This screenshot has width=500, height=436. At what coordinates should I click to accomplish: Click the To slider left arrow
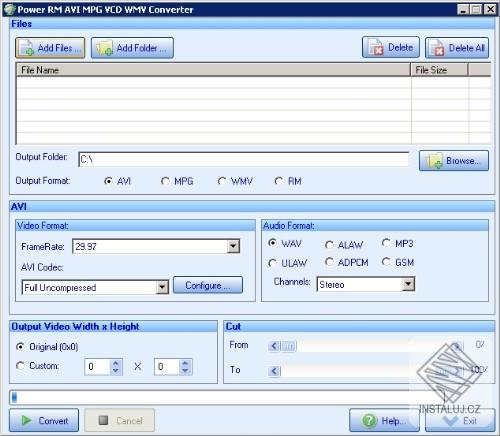274,371
